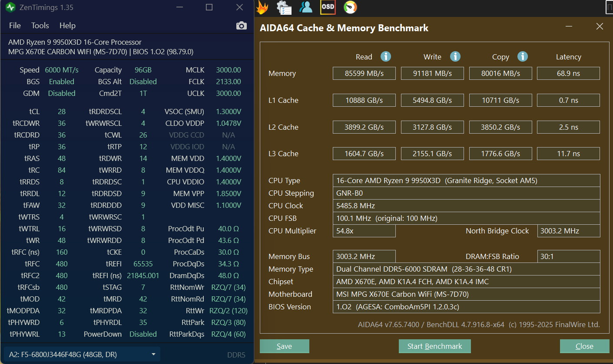This screenshot has height=364, width=613.
Task: Open the ZenTimings File menu
Action: [x=15, y=26]
